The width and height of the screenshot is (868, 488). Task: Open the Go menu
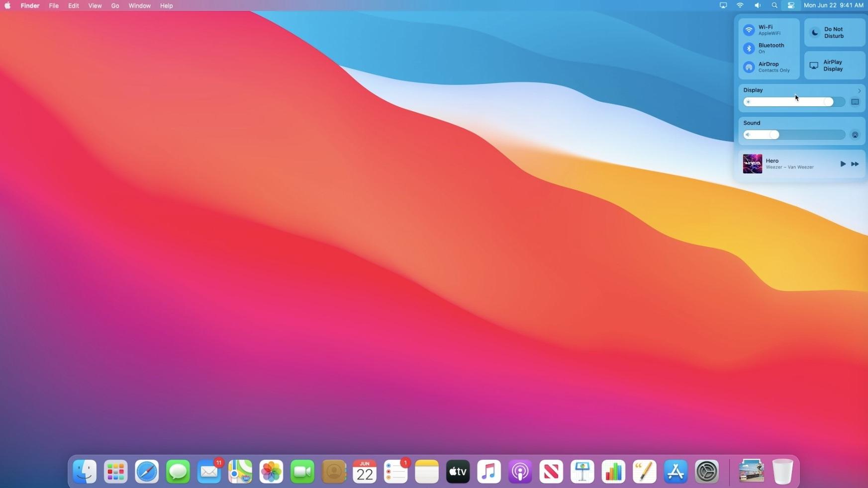[x=114, y=5]
